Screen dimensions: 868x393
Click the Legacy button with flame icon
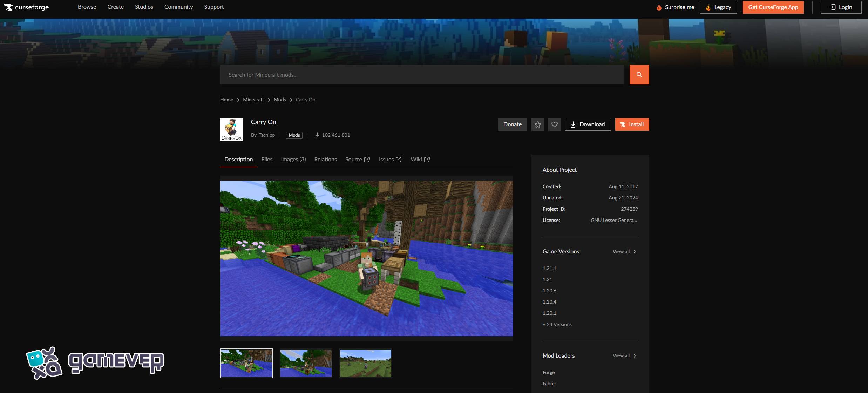point(718,7)
